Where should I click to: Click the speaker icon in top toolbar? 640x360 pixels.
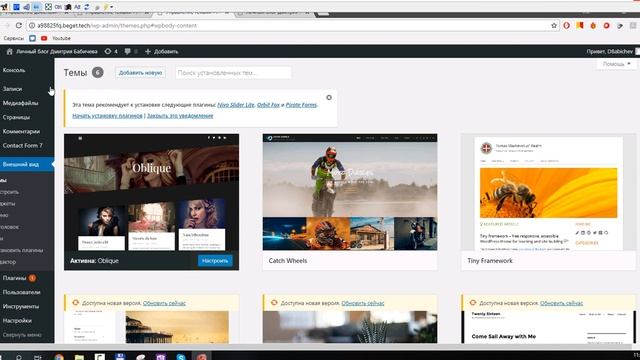(27, 7)
